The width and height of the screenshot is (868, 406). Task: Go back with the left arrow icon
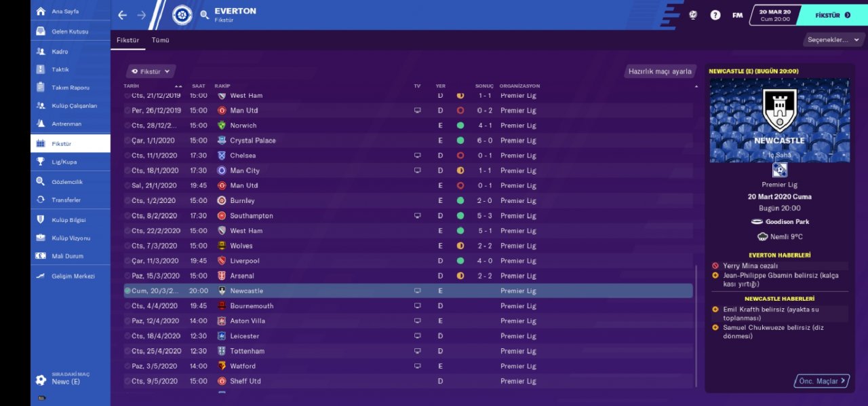[x=122, y=15]
